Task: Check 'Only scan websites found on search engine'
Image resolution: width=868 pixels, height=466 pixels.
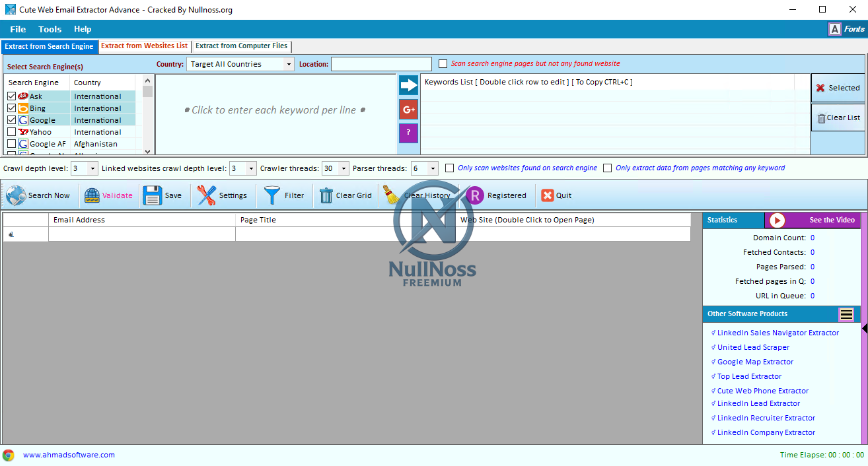Action: pos(450,168)
